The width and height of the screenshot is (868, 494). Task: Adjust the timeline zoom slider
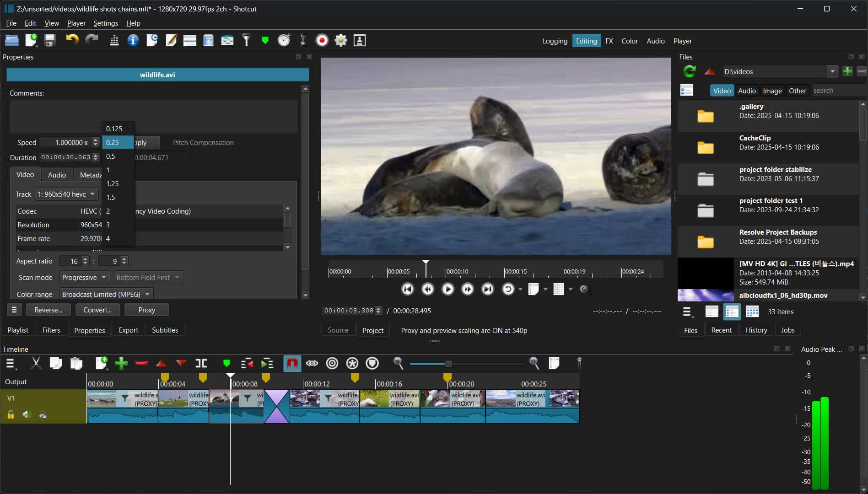click(448, 364)
